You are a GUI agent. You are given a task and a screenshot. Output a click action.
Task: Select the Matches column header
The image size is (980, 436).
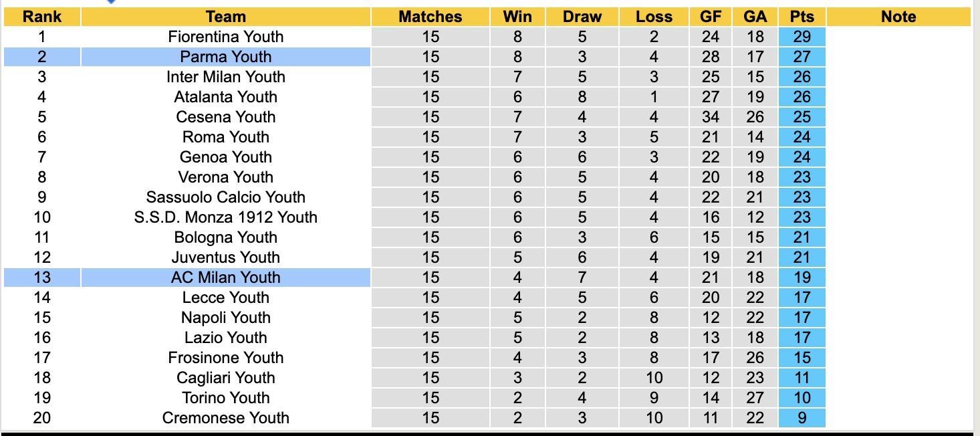(431, 17)
